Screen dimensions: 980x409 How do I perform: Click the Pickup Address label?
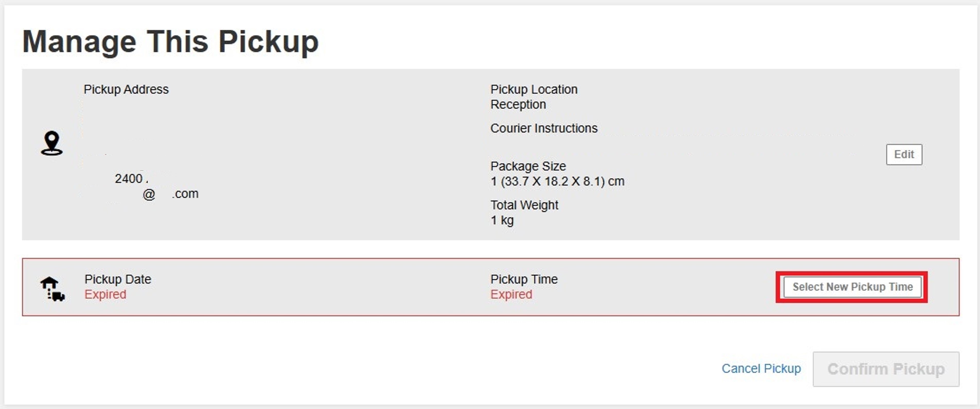[126, 89]
